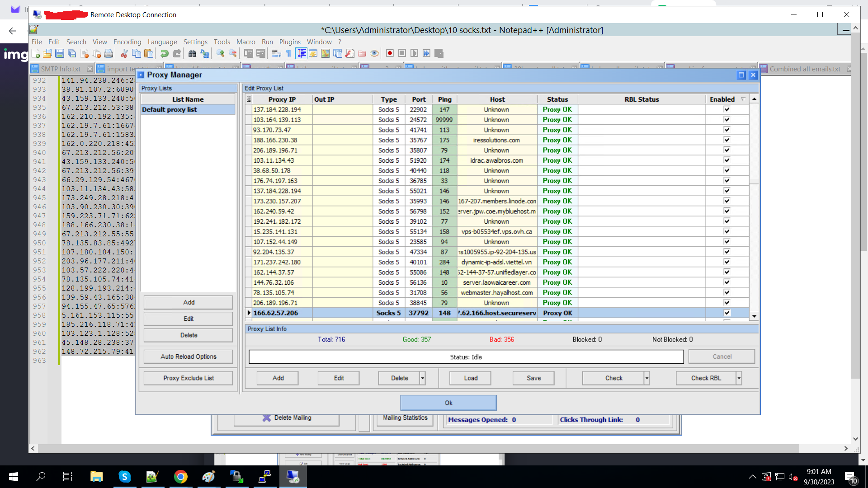Open Skype from the Windows taskbar

pos(125,477)
